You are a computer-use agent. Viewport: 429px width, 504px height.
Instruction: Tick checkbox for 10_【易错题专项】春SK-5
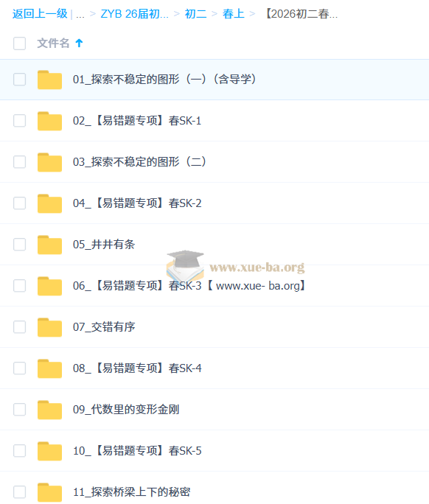pyautogui.click(x=20, y=451)
